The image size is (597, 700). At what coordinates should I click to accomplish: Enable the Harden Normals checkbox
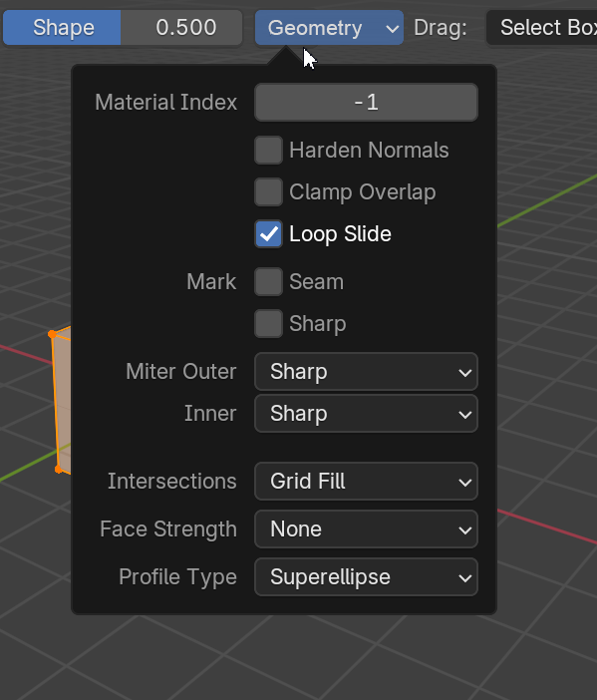[269, 150]
